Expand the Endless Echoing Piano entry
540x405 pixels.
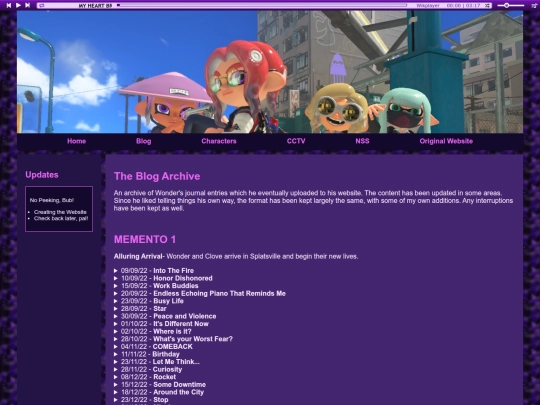click(200, 293)
